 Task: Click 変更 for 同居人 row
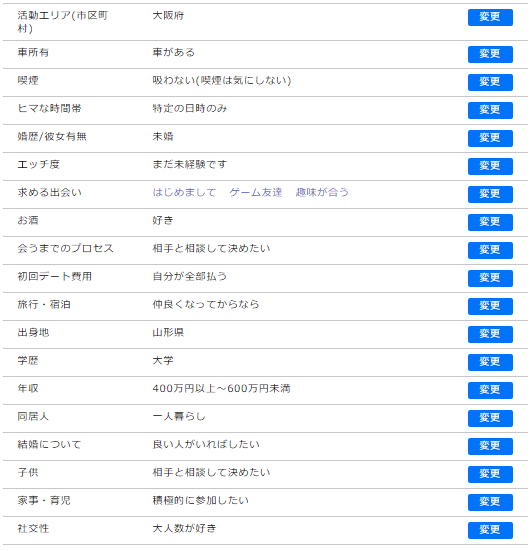[x=490, y=418]
